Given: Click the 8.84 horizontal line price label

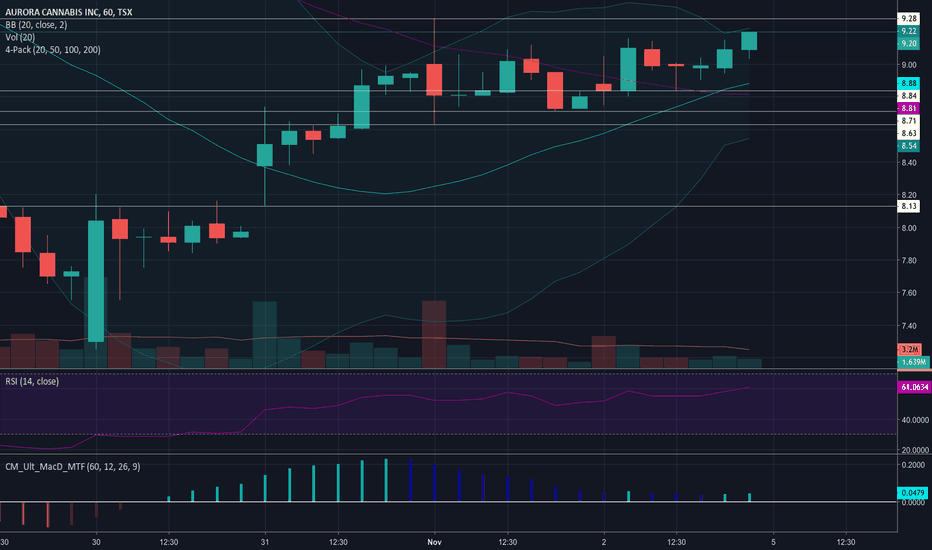Looking at the screenshot, I should point(908,96).
